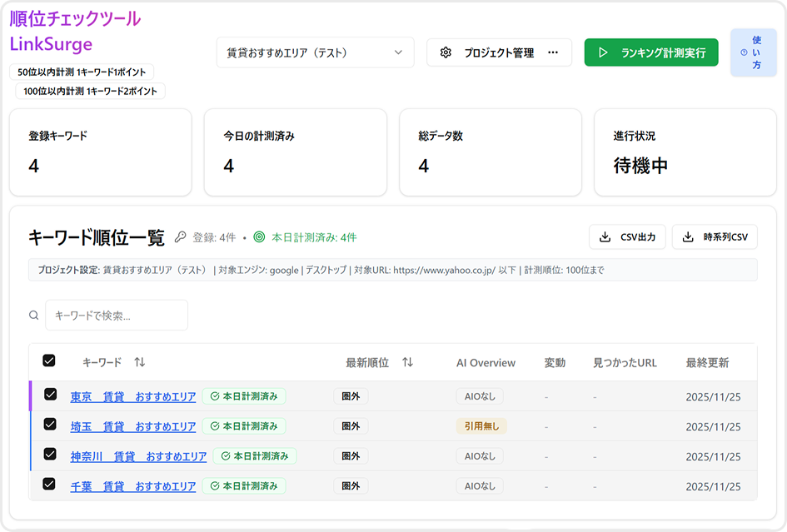Viewport: 787px width, 532px height.
Task: Open the 埼玉 賃貸 おすすめエリア keyword link
Action: coord(133,426)
